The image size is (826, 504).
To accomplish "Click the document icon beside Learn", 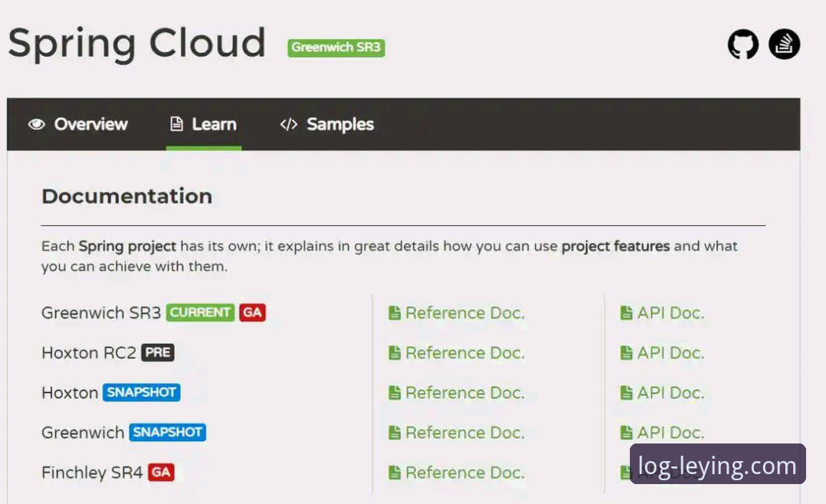I will point(176,124).
